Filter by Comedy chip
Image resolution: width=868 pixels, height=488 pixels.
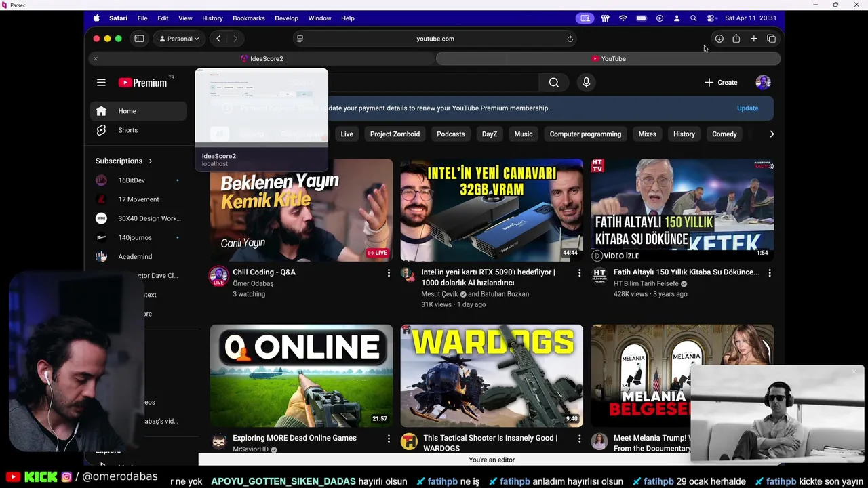coord(724,134)
